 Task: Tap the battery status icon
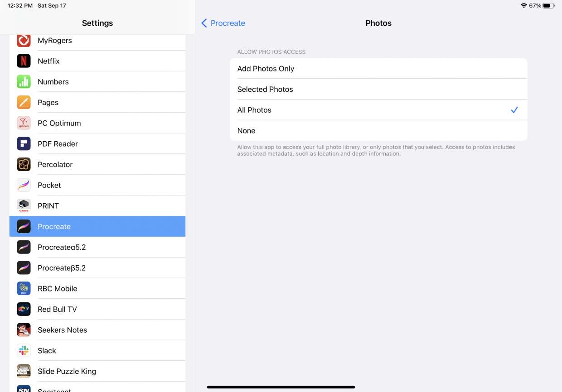(549, 6)
